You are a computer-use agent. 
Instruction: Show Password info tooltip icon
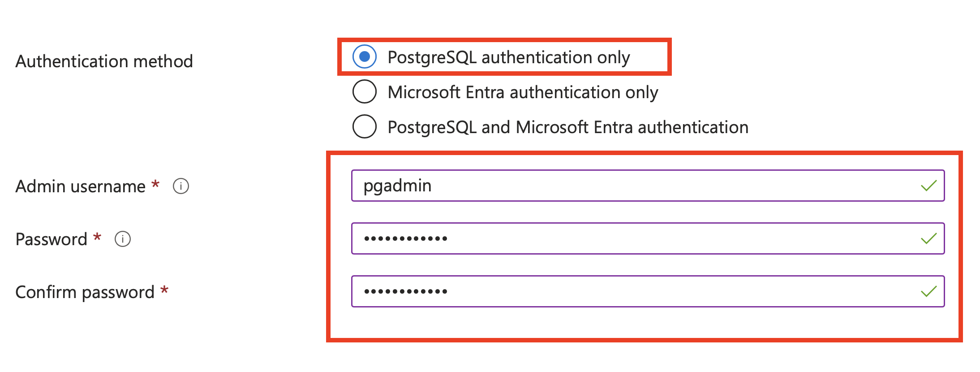123,239
